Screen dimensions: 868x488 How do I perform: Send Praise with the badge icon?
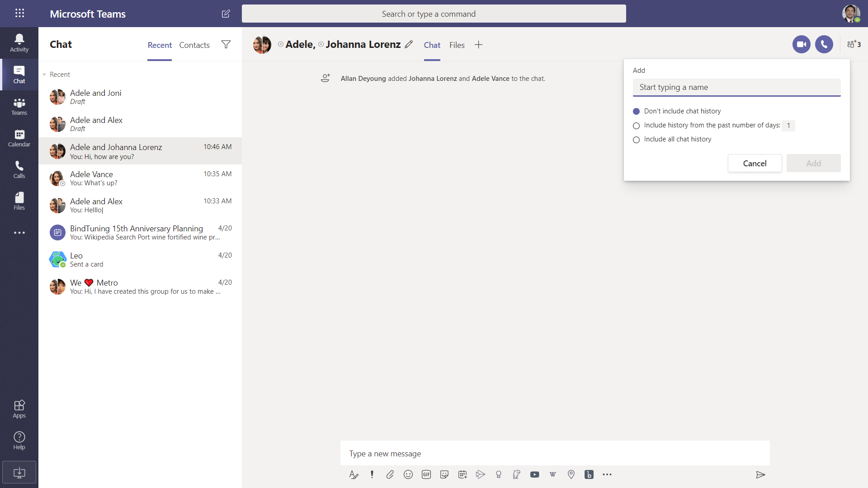(498, 474)
